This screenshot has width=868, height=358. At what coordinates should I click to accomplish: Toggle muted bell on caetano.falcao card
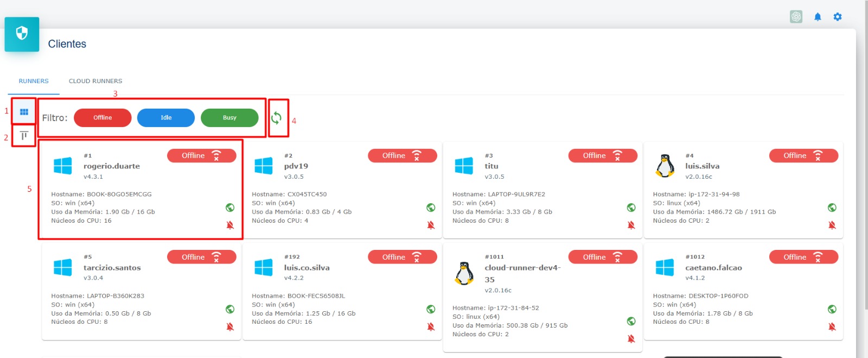pyautogui.click(x=832, y=326)
